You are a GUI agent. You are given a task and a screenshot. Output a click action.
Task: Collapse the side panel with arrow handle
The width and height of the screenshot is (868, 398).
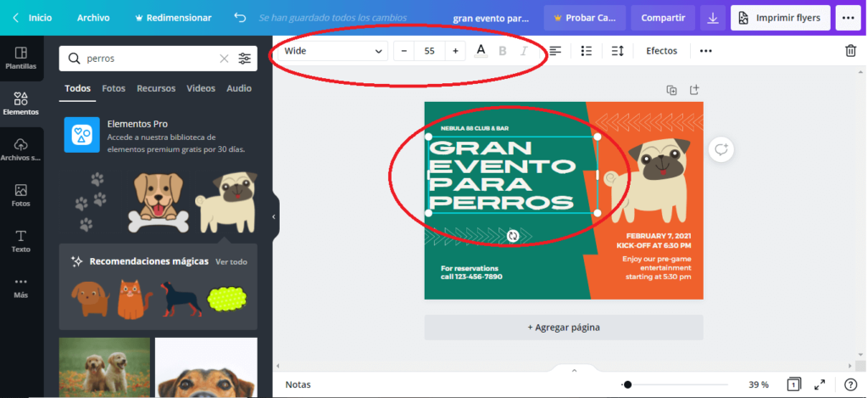point(273,217)
